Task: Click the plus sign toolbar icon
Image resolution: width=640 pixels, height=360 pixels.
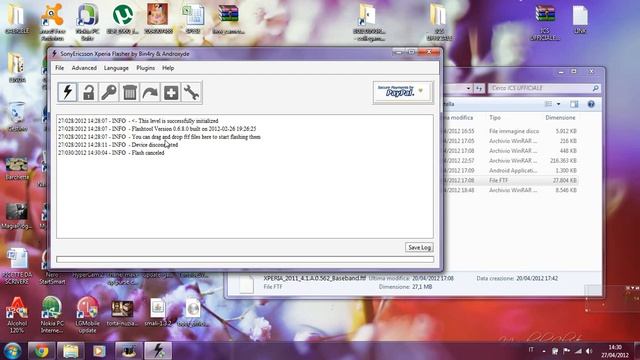Action: click(171, 92)
